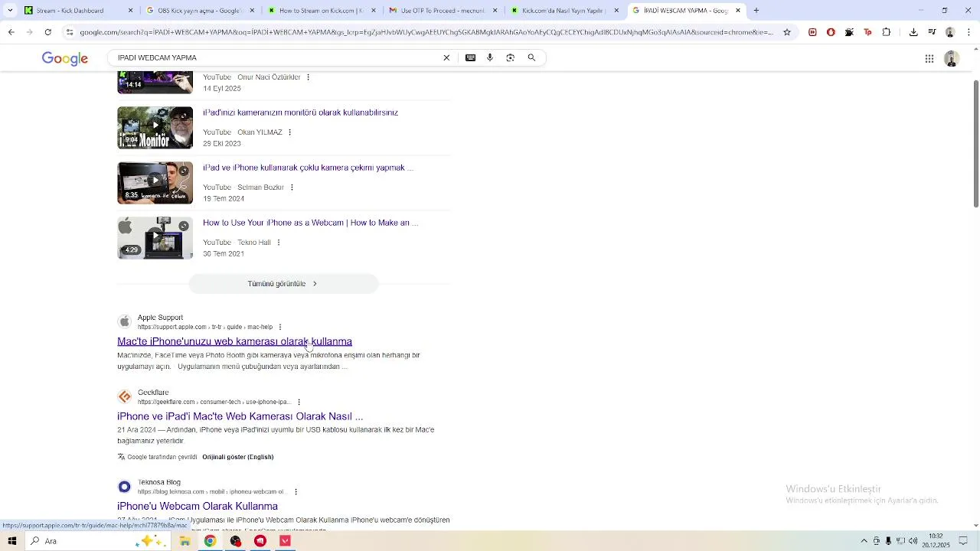Show original English with Orijinali göster
The image size is (980, 551).
coord(237,457)
